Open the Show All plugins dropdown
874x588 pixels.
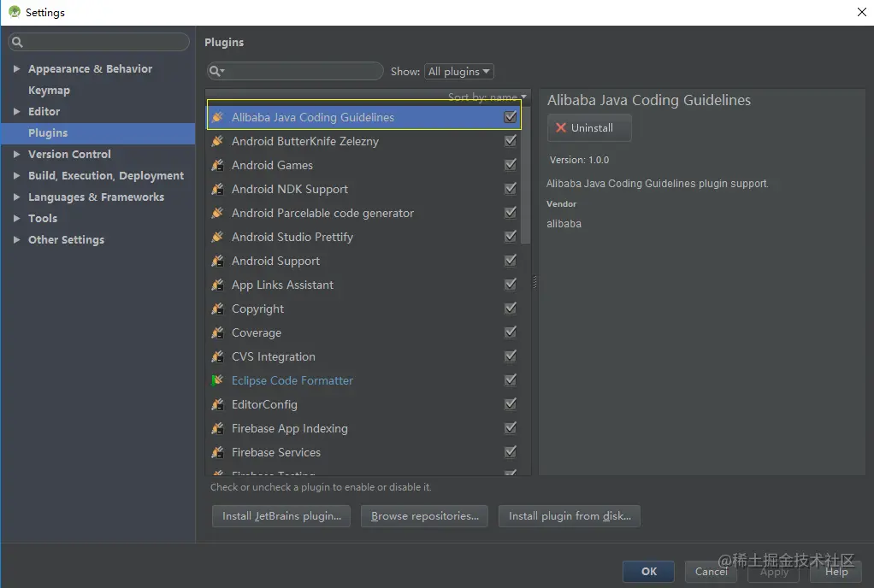click(458, 71)
